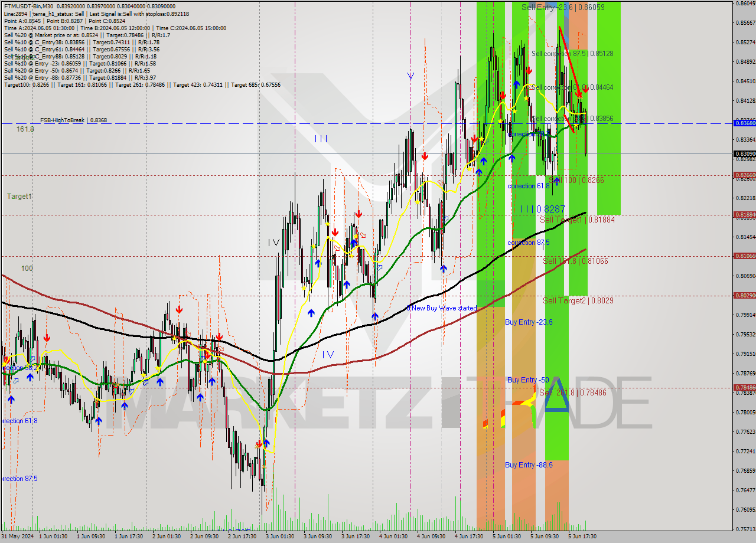Click the 0.85667 price axis value
756x543 pixels.
(745, 23)
